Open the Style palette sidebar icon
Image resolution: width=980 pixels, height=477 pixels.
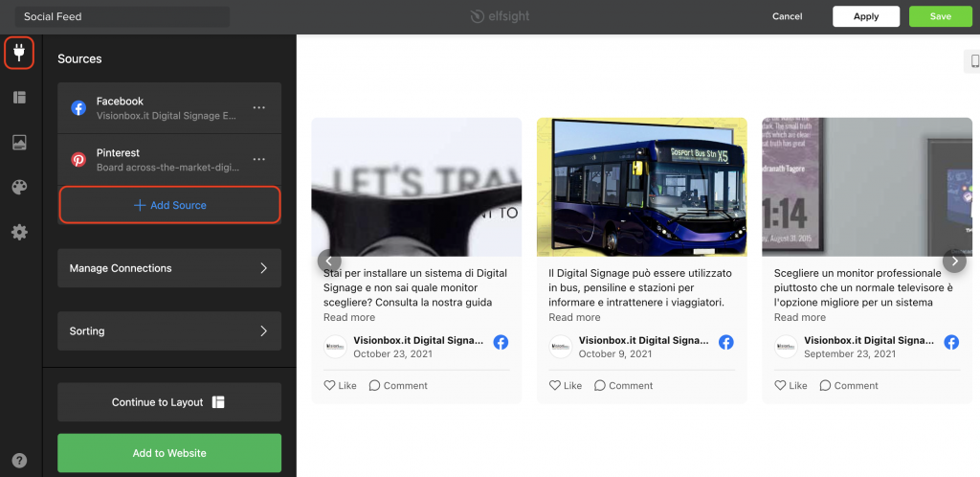pos(19,188)
